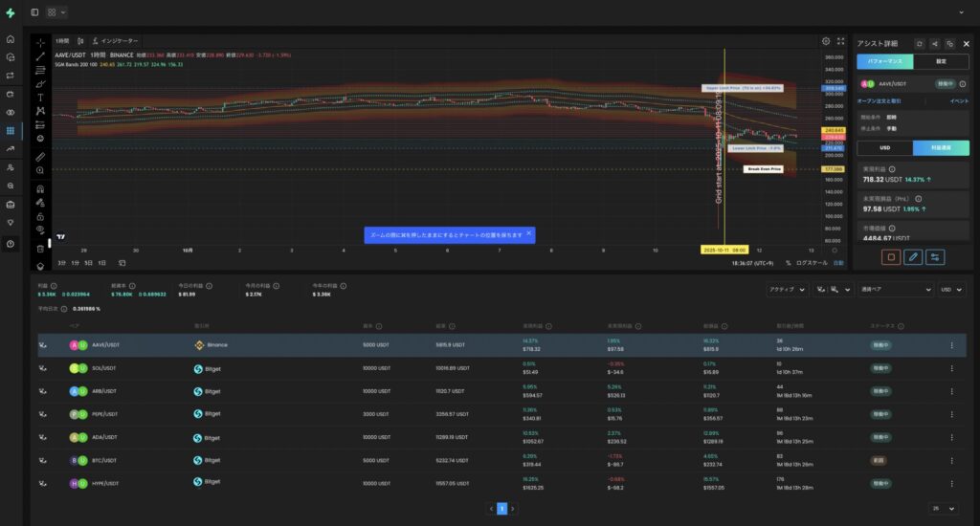The height and width of the screenshot is (526, 980).
Task: Switch profit display to USD
Action: click(x=884, y=148)
